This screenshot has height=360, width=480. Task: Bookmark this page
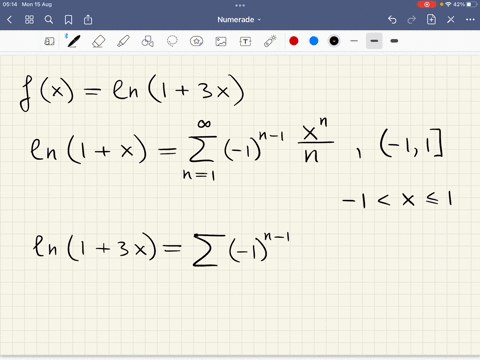coord(68,20)
